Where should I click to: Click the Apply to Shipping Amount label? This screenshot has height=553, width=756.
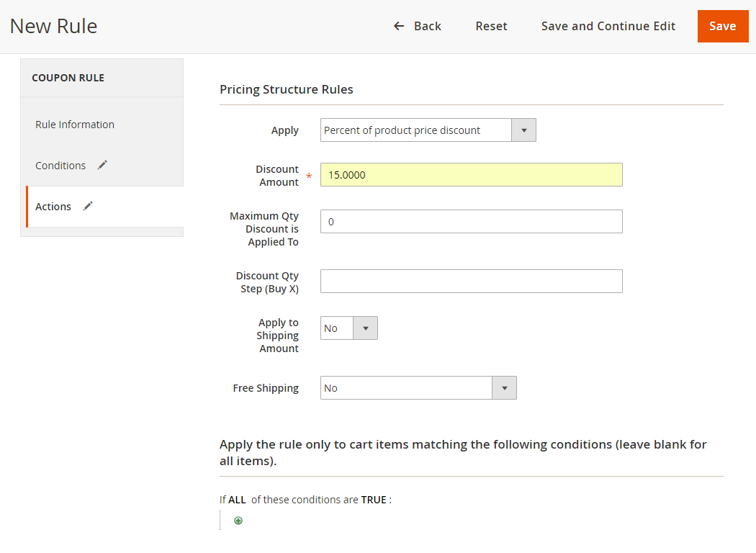pos(277,336)
